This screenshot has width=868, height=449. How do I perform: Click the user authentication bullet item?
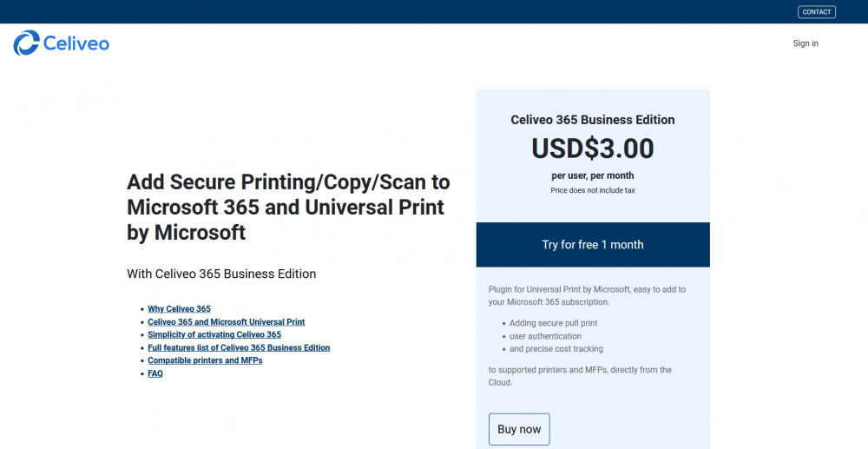546,336
